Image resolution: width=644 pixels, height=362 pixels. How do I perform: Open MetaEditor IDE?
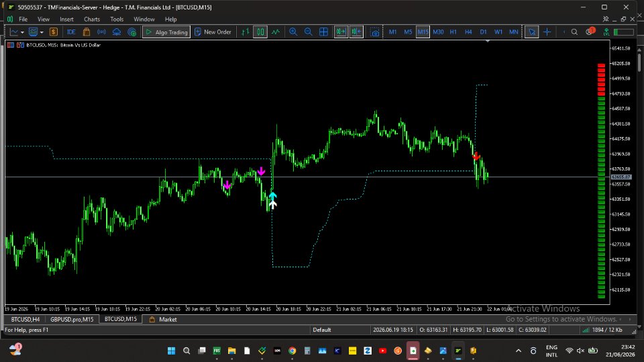point(71,32)
